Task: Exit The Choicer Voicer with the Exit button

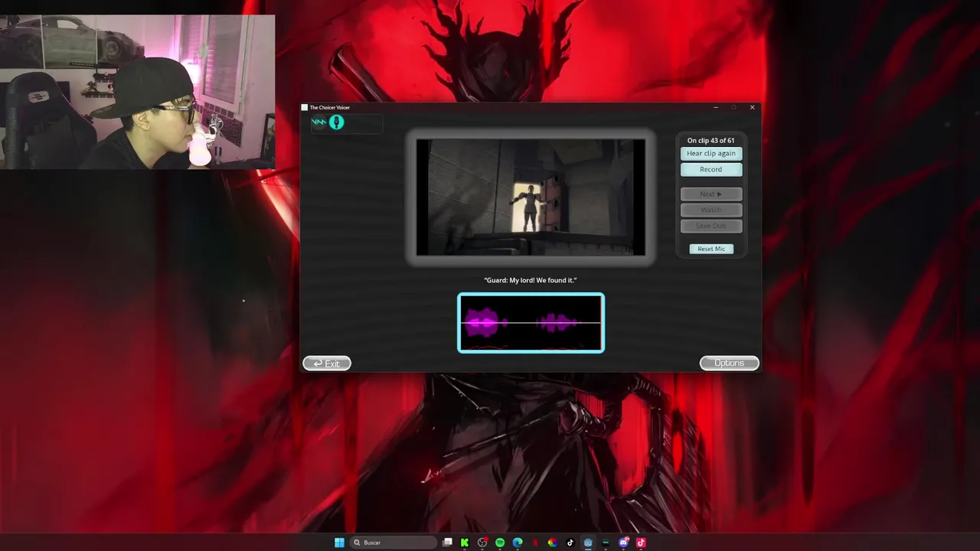Action: (327, 364)
